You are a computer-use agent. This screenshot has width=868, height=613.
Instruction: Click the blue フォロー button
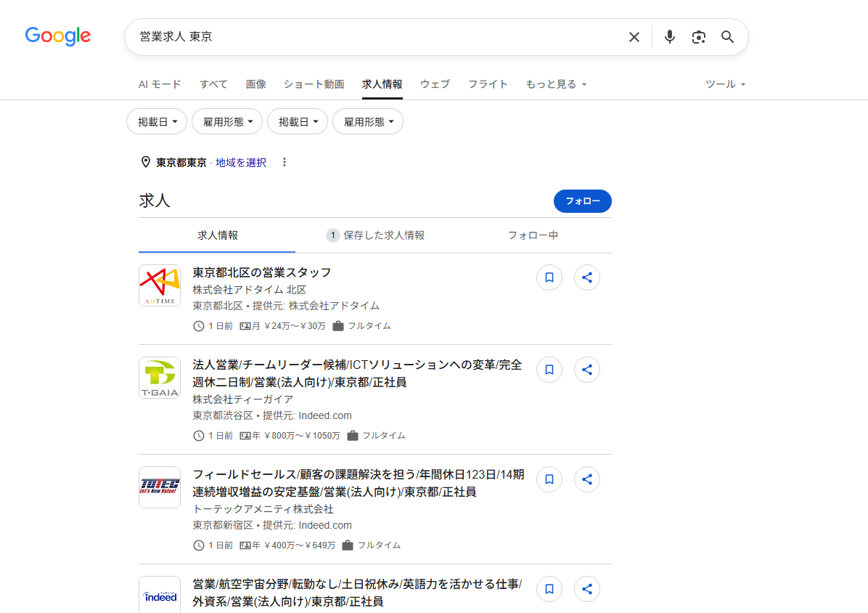(x=582, y=201)
